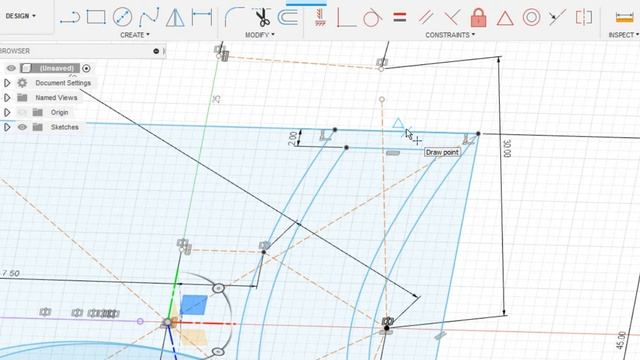Screen dimensions: 640x360
Task: Select the Sketches tree row
Action: point(64,127)
